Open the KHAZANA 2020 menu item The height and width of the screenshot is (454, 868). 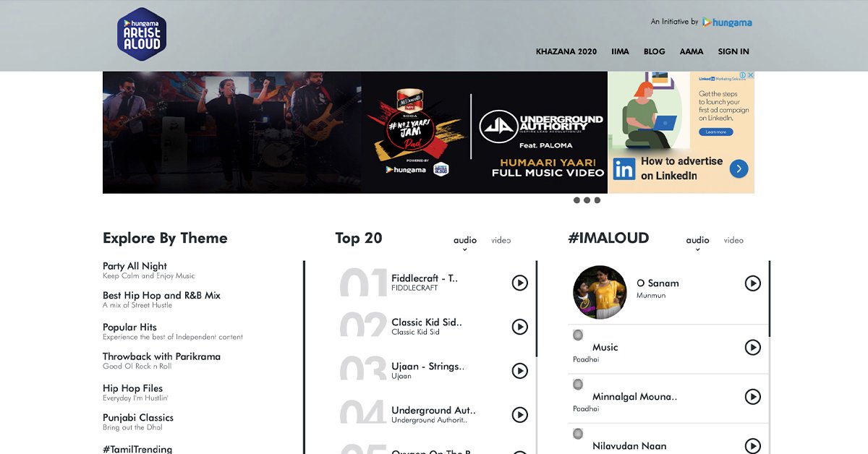pyautogui.click(x=566, y=52)
